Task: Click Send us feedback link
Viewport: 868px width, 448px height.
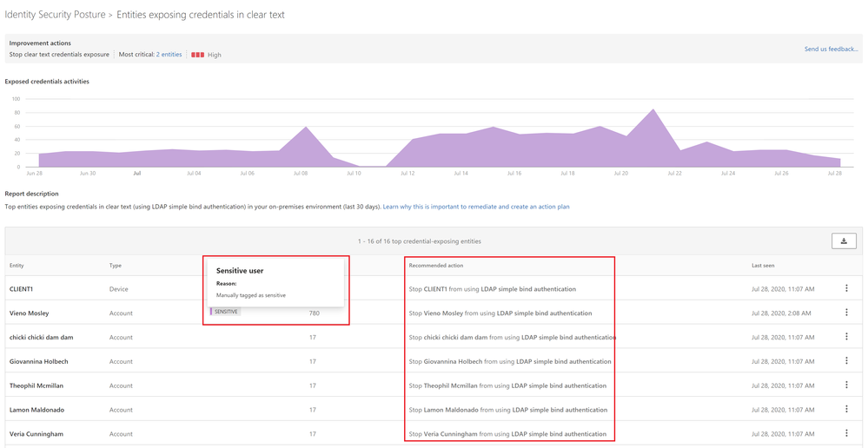Action: click(x=832, y=49)
